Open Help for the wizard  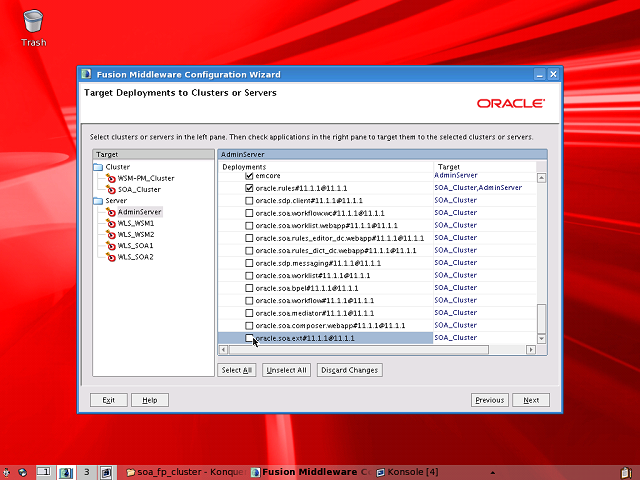point(150,400)
